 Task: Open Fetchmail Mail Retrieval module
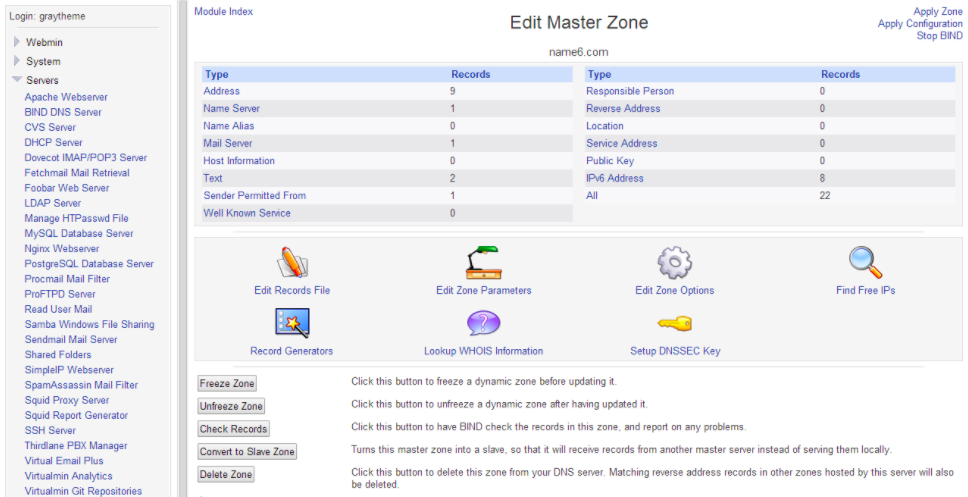pyautogui.click(x=77, y=173)
